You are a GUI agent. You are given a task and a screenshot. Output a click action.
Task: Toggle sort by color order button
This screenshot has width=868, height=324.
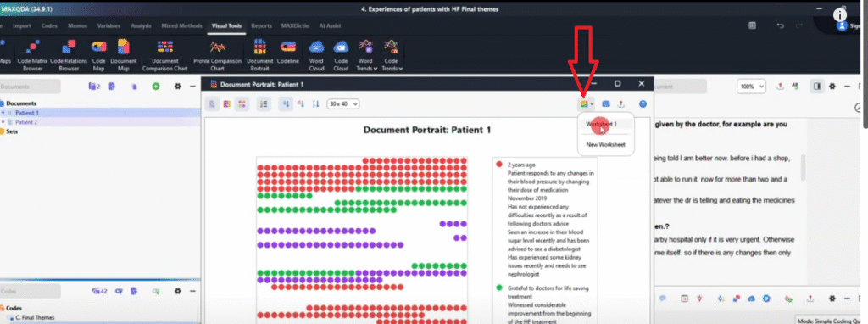point(301,103)
